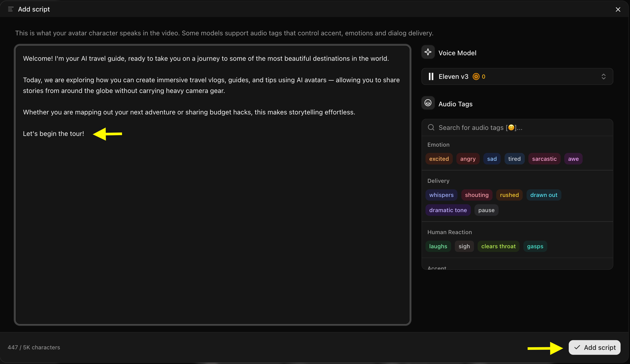Click the Delivery section heading

[438, 181]
